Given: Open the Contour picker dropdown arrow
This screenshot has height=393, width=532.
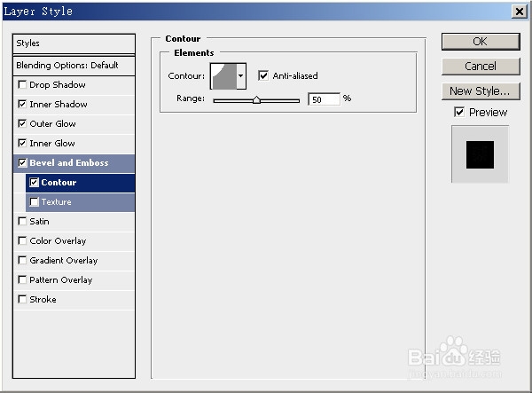Looking at the screenshot, I should (x=241, y=76).
